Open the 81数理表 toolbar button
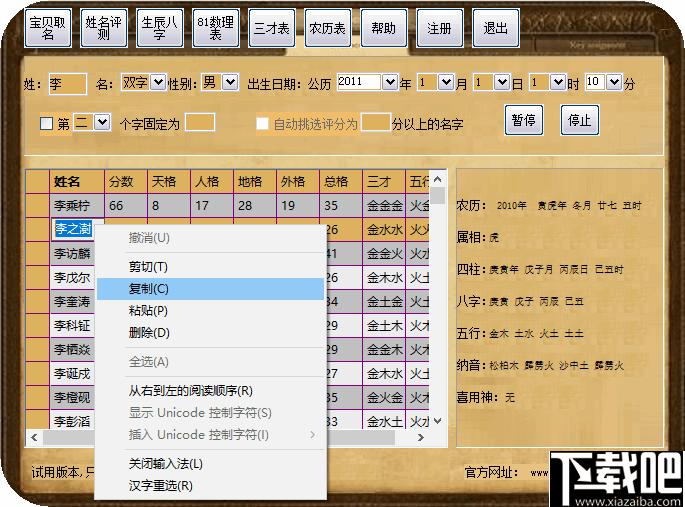 [214, 29]
